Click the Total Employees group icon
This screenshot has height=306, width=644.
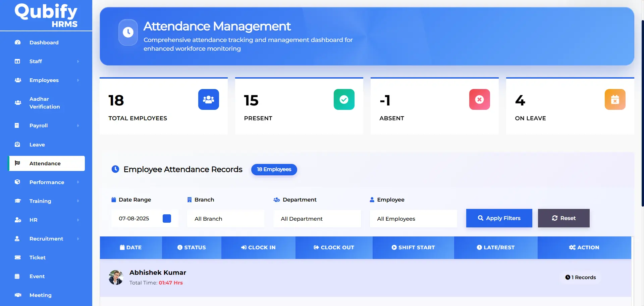point(208,99)
